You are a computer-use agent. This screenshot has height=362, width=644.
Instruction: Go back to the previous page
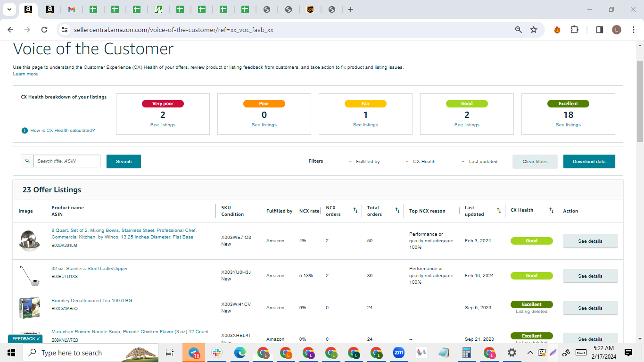(10, 30)
